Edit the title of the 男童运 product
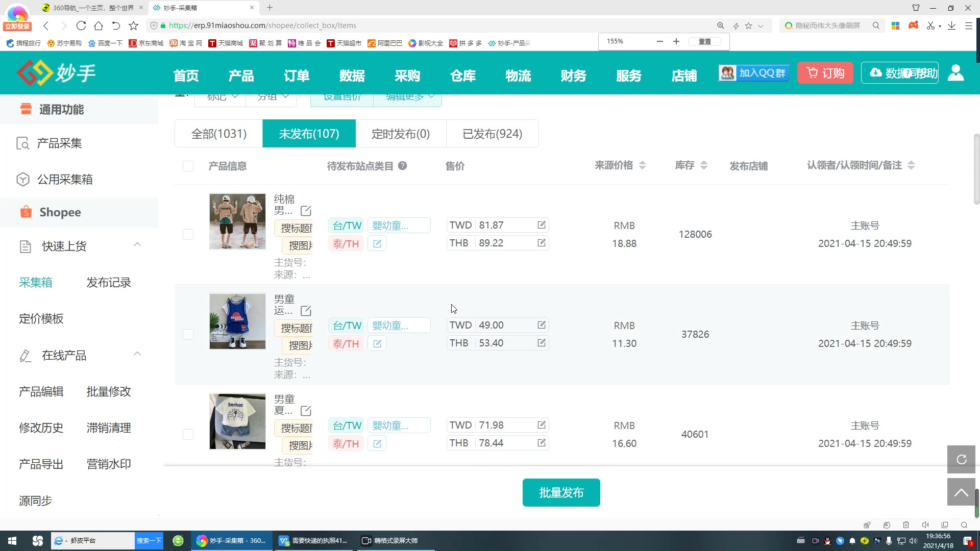 306,311
